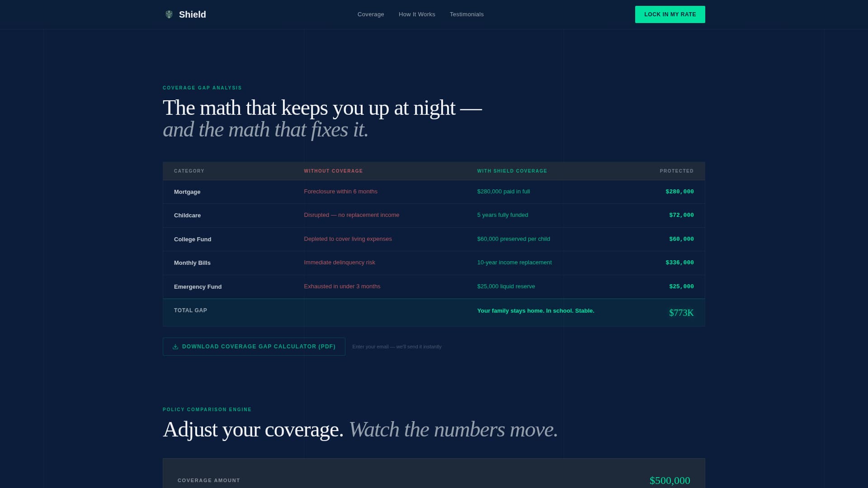Open the Coverage nav link
The width and height of the screenshot is (868, 488).
pyautogui.click(x=371, y=14)
